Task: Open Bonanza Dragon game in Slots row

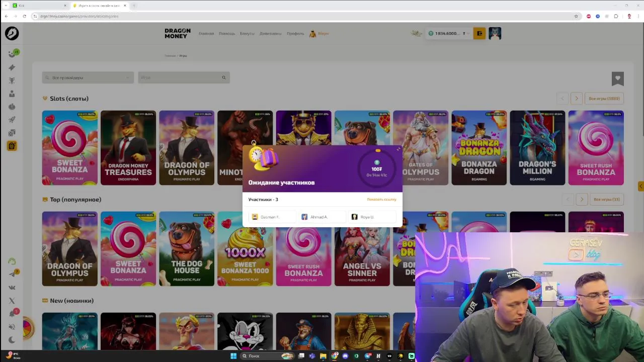Action: 479,148
